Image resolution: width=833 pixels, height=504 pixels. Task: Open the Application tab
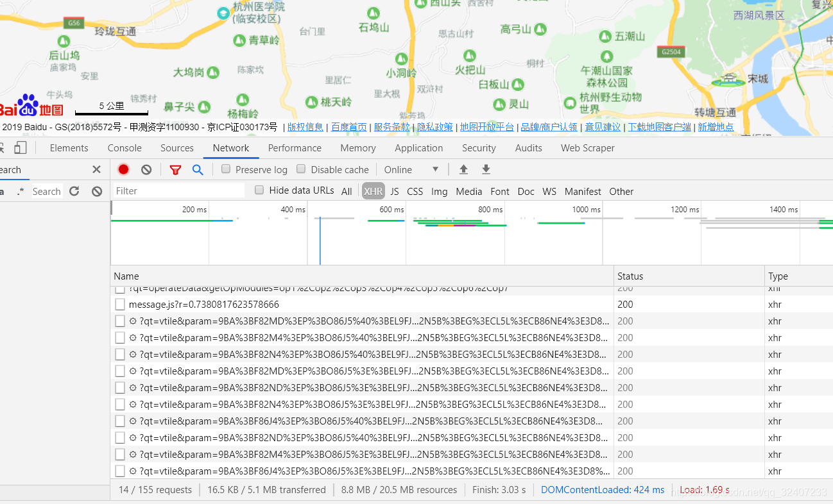click(419, 148)
